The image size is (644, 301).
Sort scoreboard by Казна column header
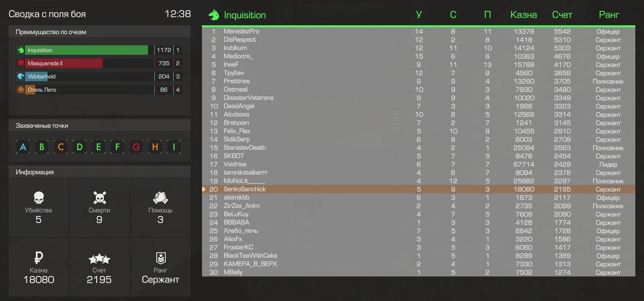(524, 15)
